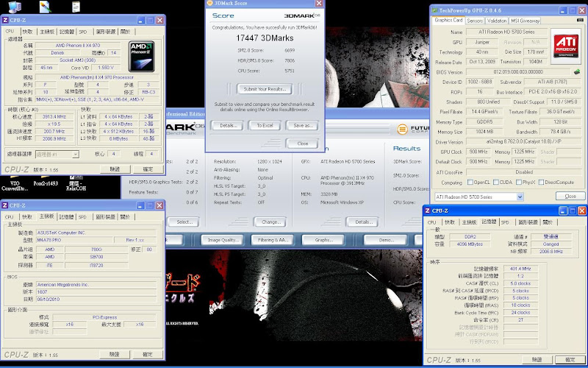588x368 pixels.
Task: Click the Results heading in 3DMark06
Action: click(x=406, y=149)
